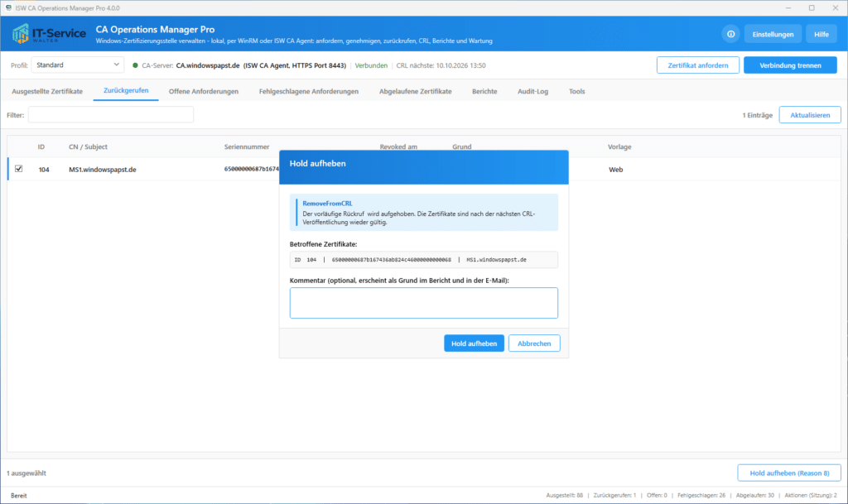Select the Zurückgerufen tab
Screen dimensions: 848x504
click(x=126, y=91)
